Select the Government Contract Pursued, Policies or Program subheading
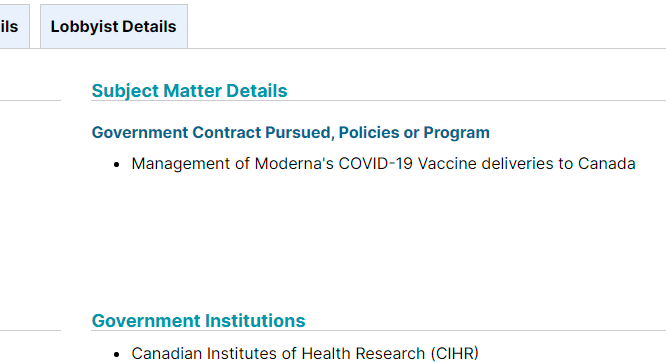Screen dimensions: 666x362 pos(291,133)
